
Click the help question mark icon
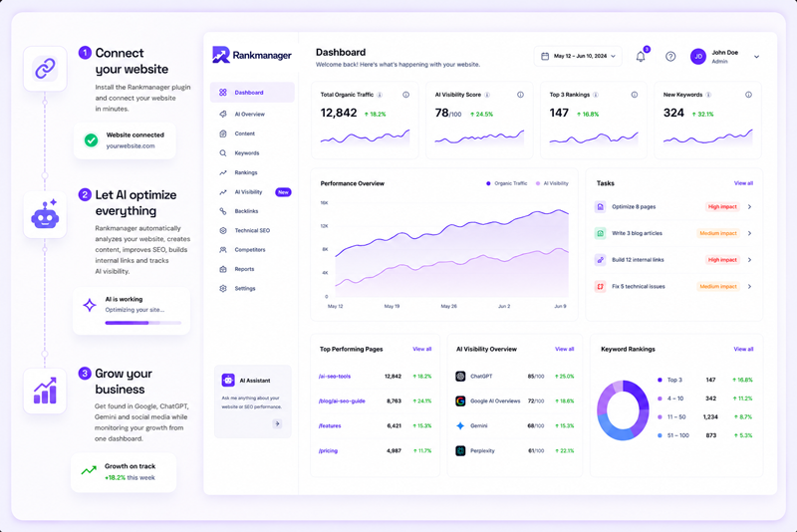tap(670, 57)
